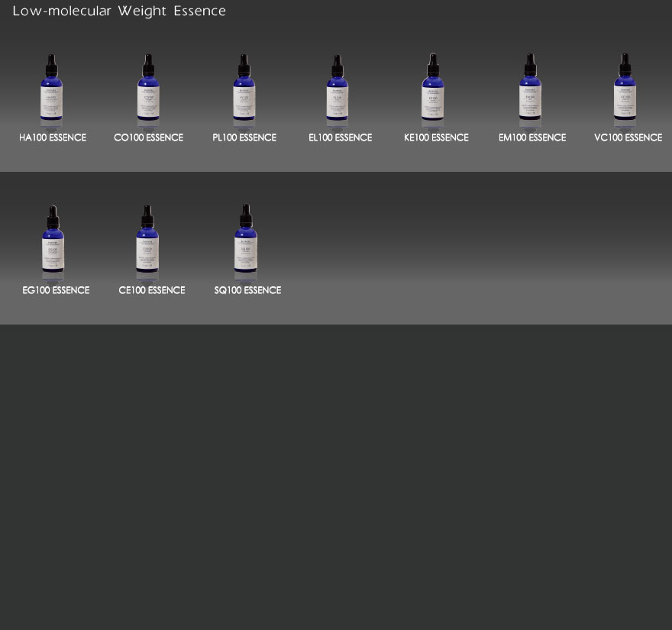Follow the CE100 ESSENCE text link

(152, 291)
